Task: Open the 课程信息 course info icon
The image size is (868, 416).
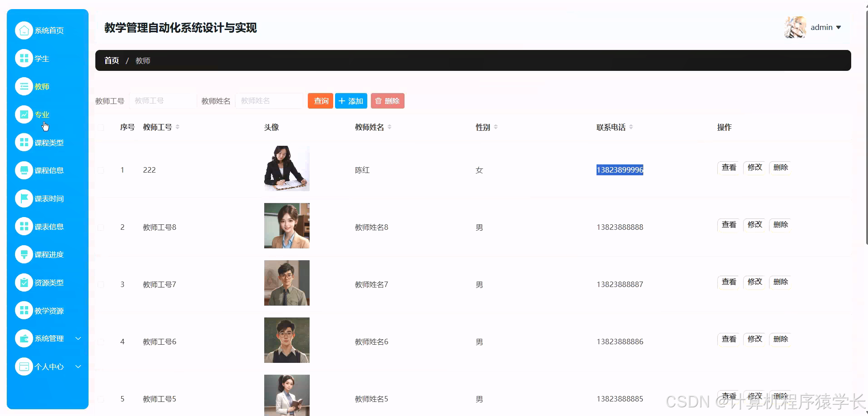Action: coord(25,170)
